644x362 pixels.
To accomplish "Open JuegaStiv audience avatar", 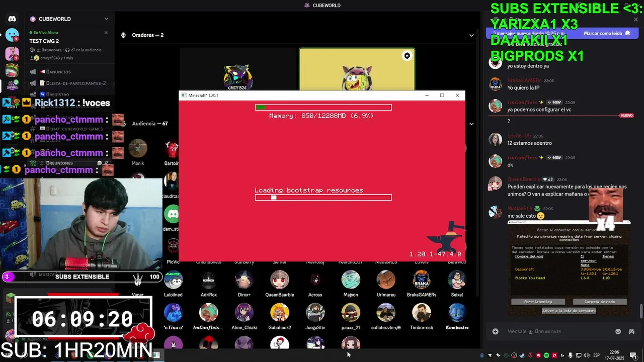I will point(315,313).
